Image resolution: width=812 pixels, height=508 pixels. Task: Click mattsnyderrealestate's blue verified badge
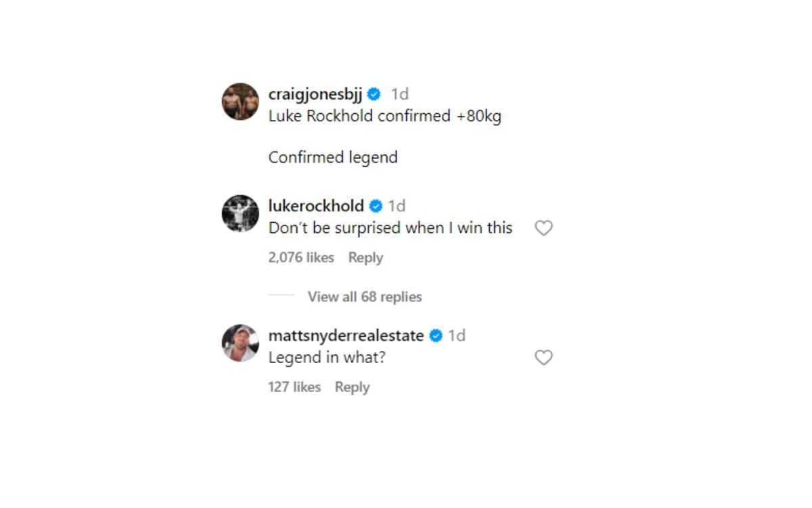coord(436,335)
